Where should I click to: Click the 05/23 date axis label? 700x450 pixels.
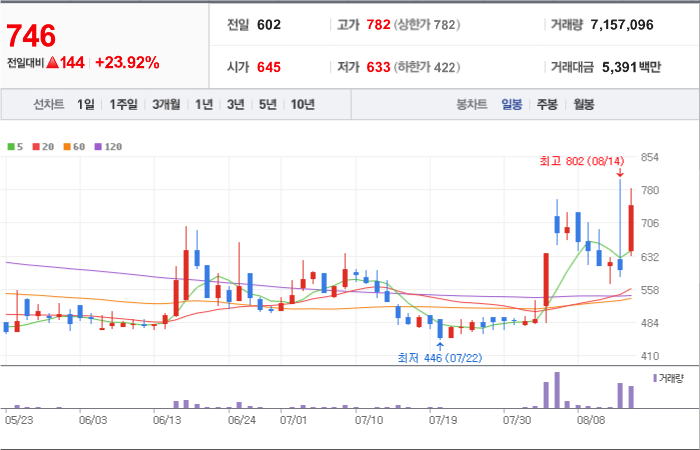coord(19,420)
